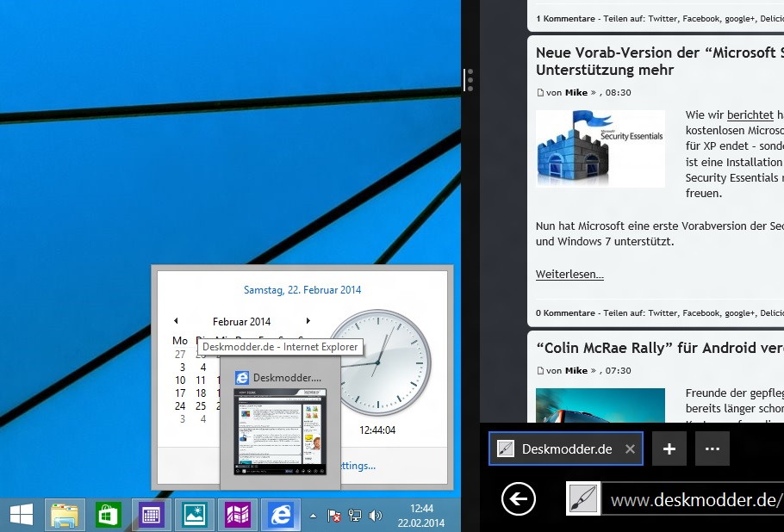Click author Mike on the 07:30 article
The width and height of the screenshot is (784, 532).
[576, 371]
